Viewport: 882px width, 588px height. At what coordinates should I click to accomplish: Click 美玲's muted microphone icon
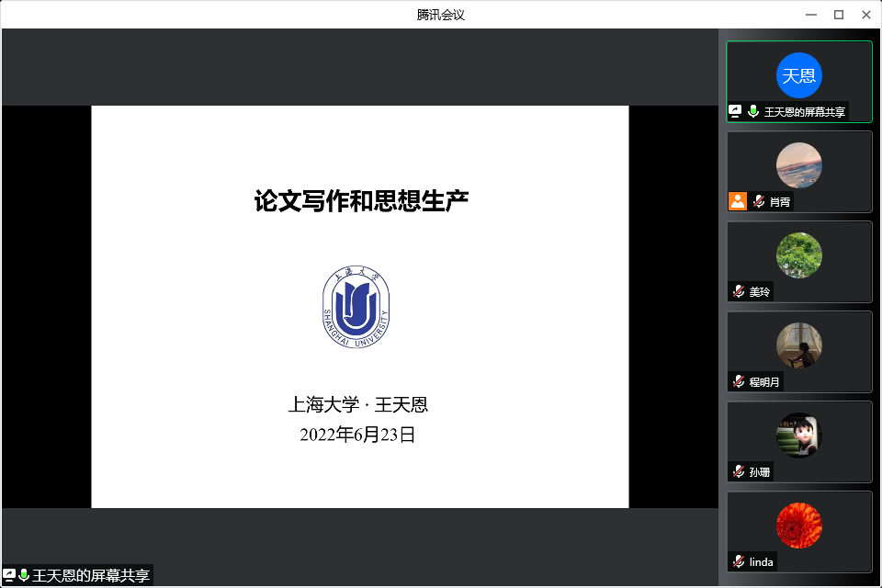[x=739, y=292]
